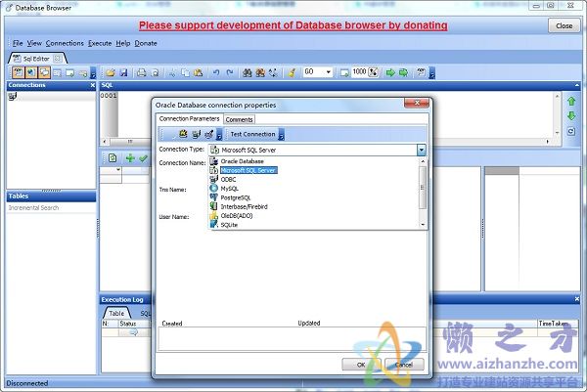Click the computer connection icon in the dialog toolbar
This screenshot has height=392, width=587.
197,134
